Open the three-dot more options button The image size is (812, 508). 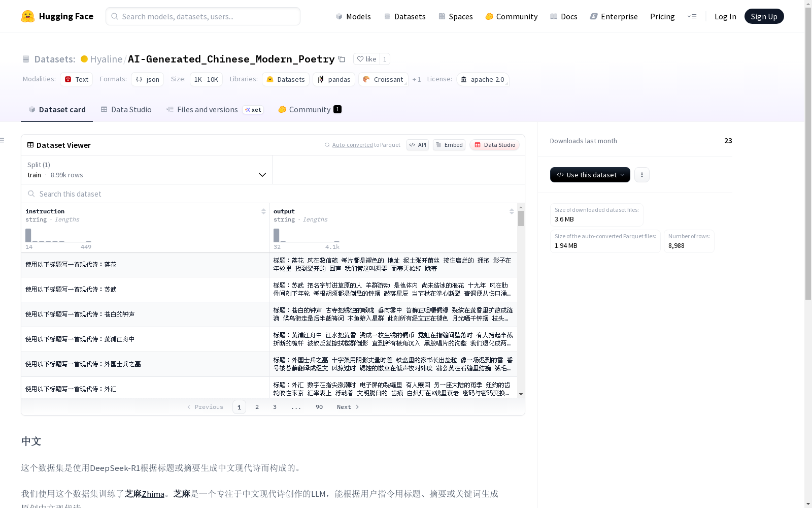coord(642,175)
